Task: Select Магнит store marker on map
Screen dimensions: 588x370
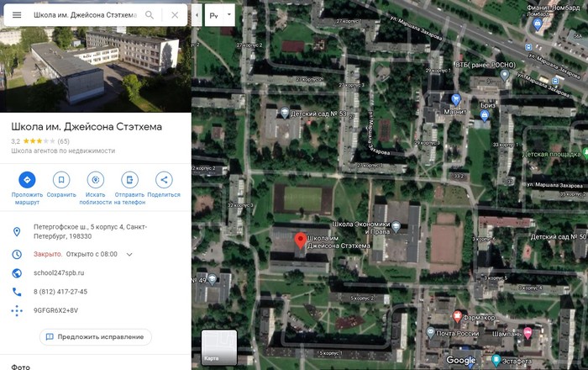Action: point(455,99)
